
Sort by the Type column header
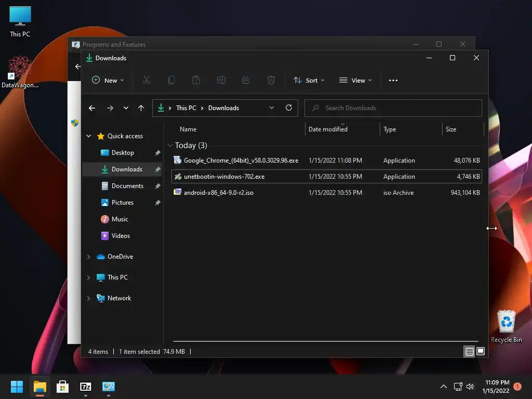pyautogui.click(x=390, y=129)
